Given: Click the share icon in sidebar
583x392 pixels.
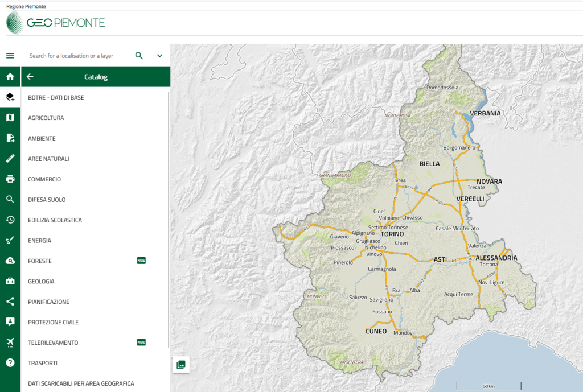Looking at the screenshot, I should [x=10, y=302].
